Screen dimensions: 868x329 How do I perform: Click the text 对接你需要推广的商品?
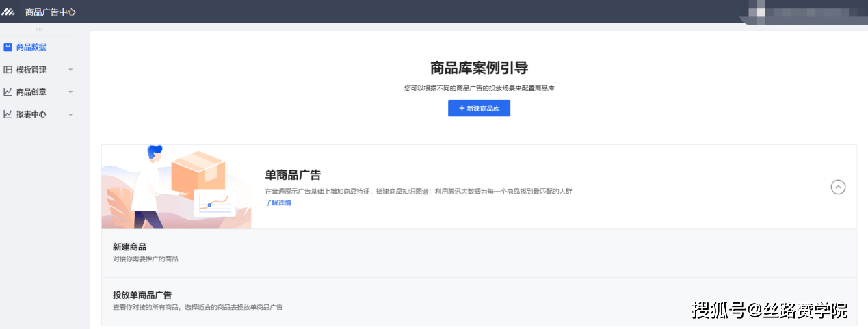pos(145,259)
